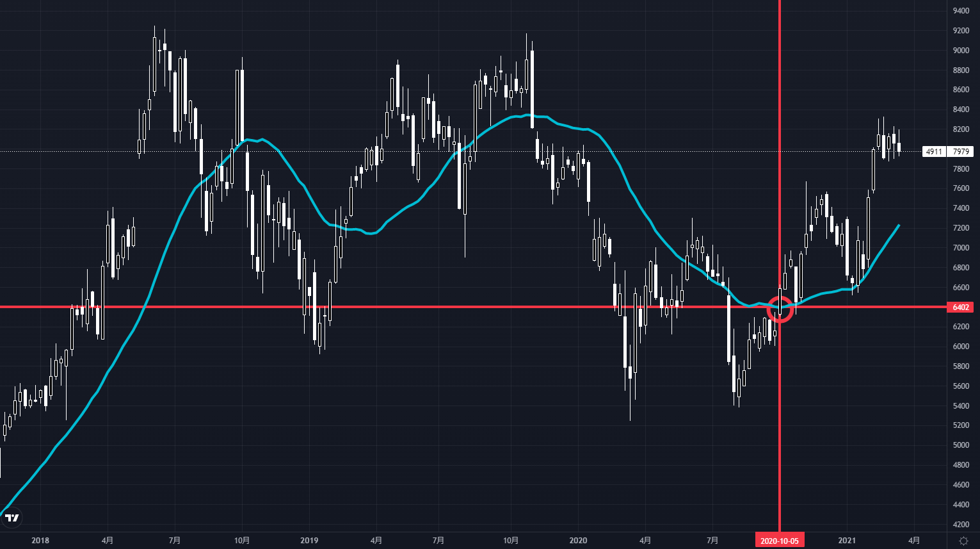Open chart settings gear icon
The height and width of the screenshot is (549, 980).
click(x=963, y=541)
